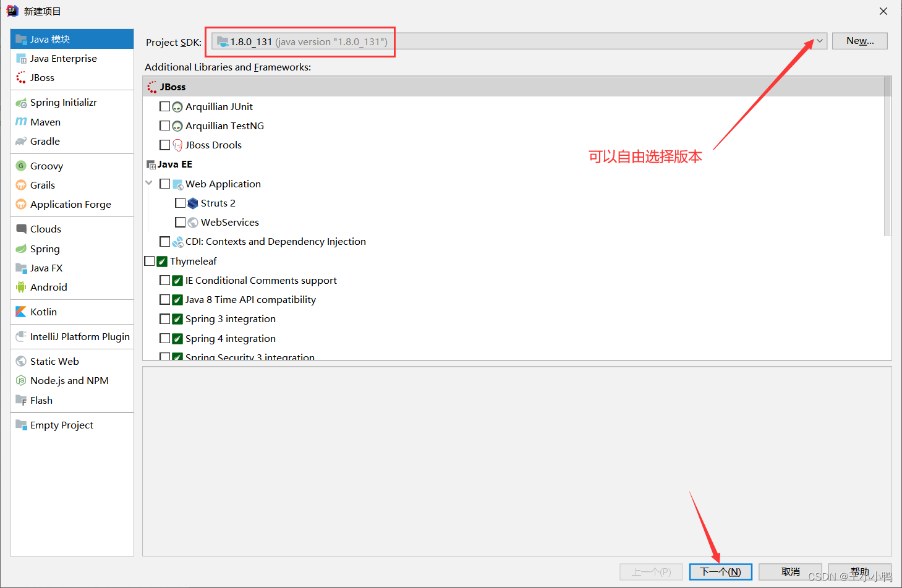The height and width of the screenshot is (588, 902).
Task: Collapse the Web Application tree node
Action: click(149, 183)
